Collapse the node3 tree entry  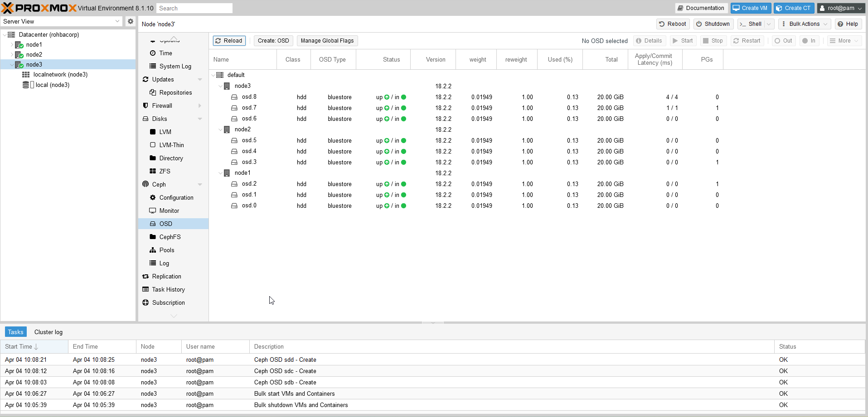12,65
